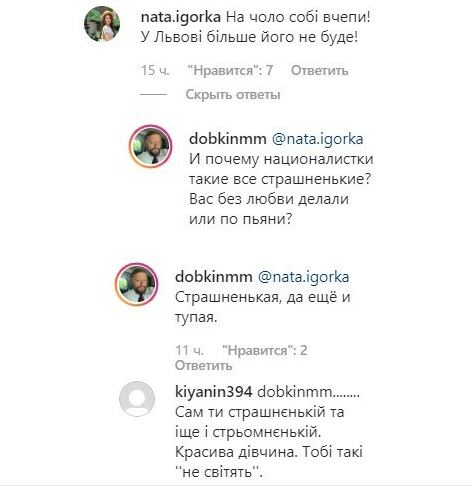Open kiyanin394 default profile avatar
The height and width of the screenshot is (486, 471).
click(x=137, y=399)
